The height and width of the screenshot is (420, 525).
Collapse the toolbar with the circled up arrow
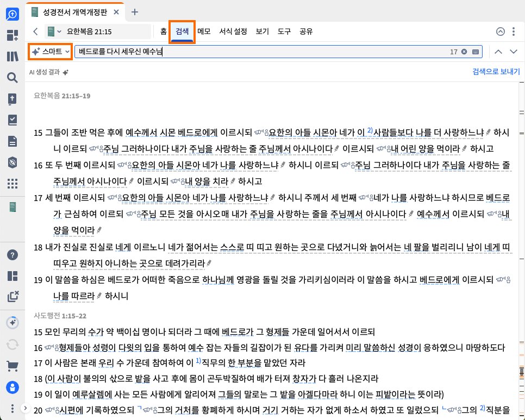pyautogui.click(x=500, y=32)
